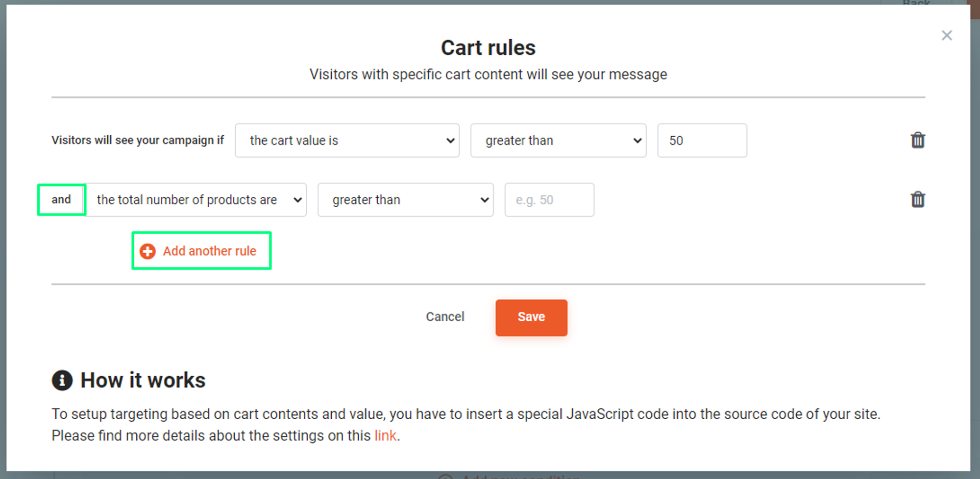Close the Cart rules dialog
The height and width of the screenshot is (479, 980).
click(947, 35)
